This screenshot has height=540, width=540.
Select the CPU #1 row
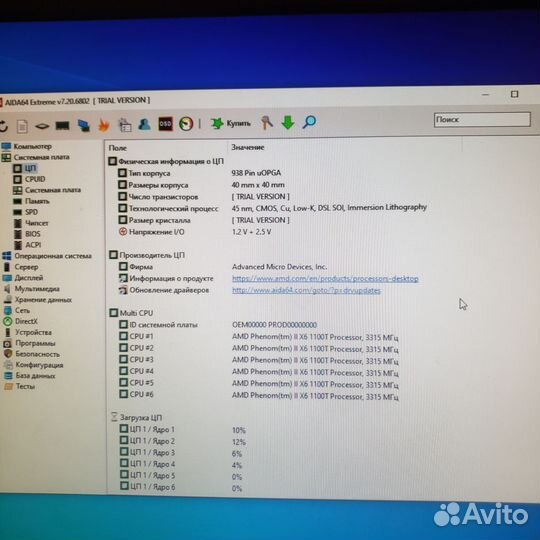click(x=259, y=337)
